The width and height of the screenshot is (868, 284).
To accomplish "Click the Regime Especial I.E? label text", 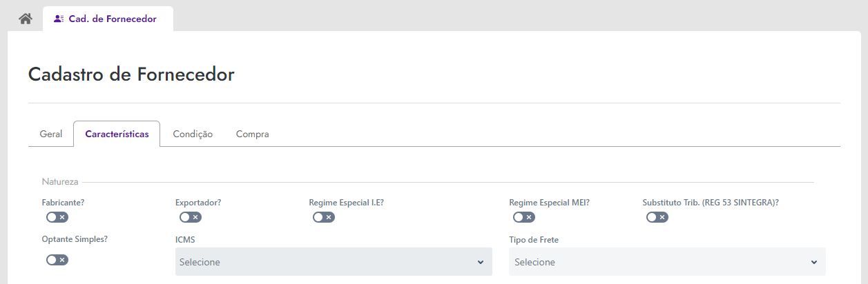I will 346,203.
